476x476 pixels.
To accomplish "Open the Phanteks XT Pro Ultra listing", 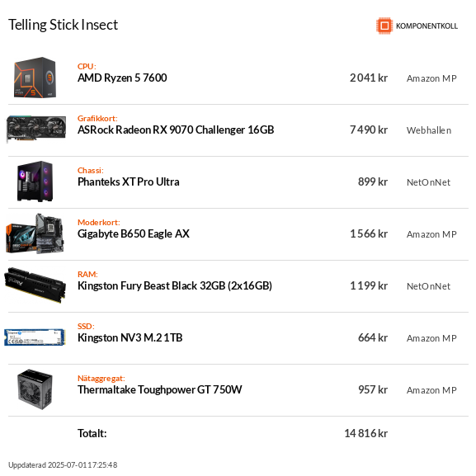I will coord(129,181).
